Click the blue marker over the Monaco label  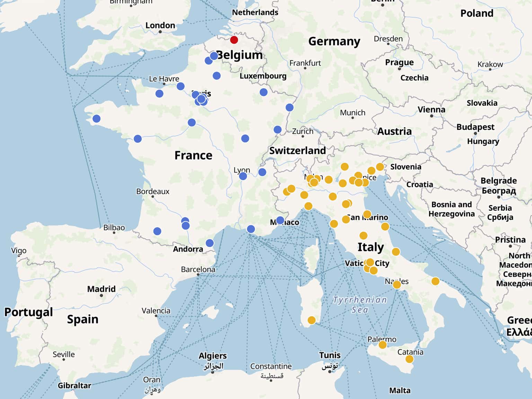[280, 220]
